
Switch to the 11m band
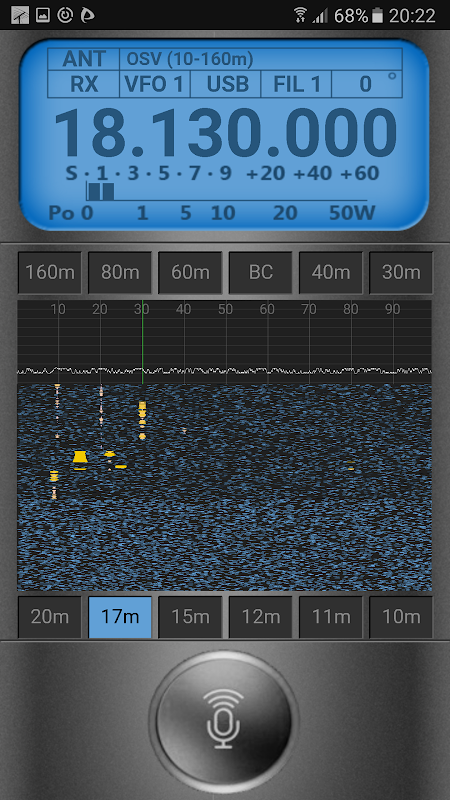coord(331,617)
